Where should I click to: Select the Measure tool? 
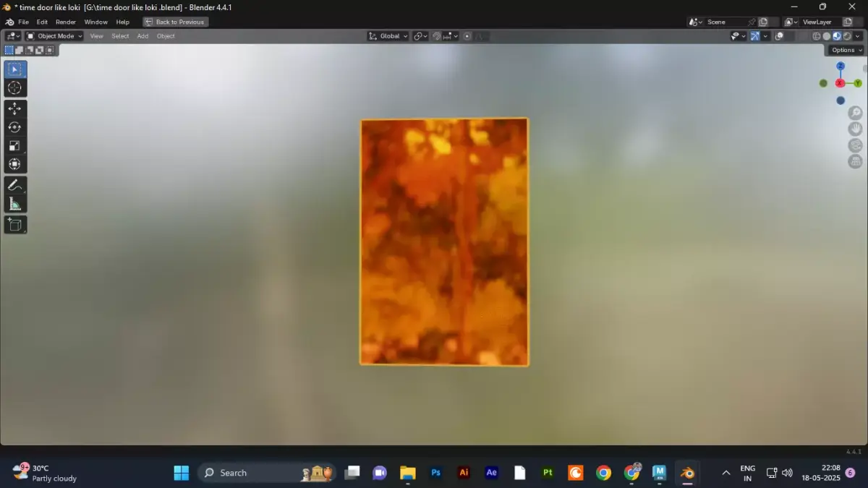pos(15,203)
